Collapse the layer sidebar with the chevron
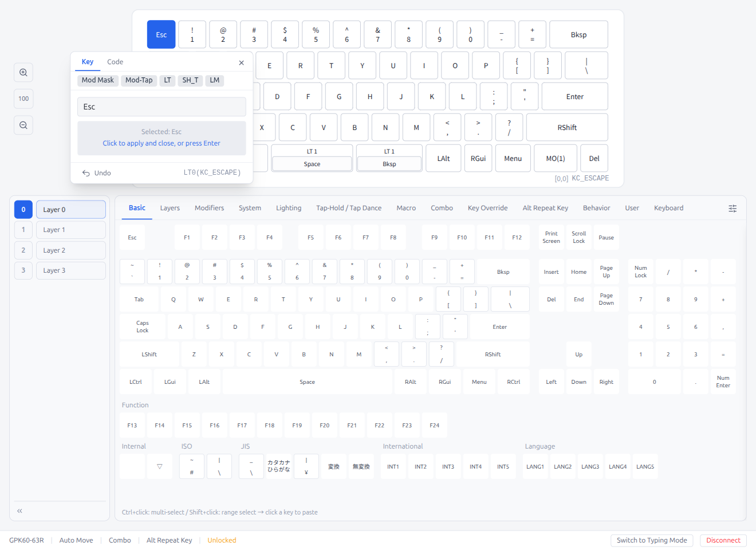Image resolution: width=756 pixels, height=550 pixels. pyautogui.click(x=19, y=510)
